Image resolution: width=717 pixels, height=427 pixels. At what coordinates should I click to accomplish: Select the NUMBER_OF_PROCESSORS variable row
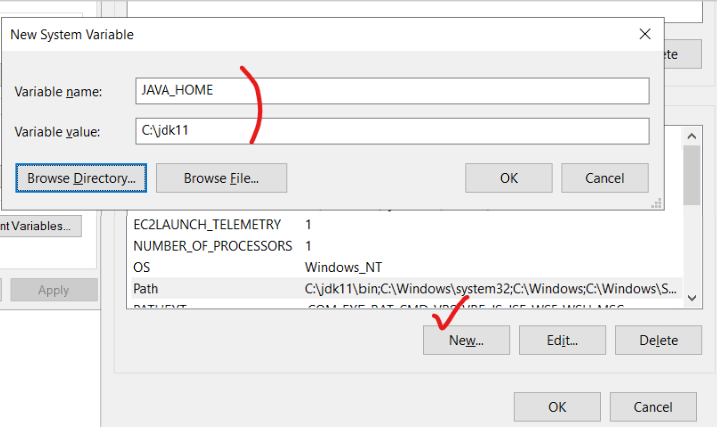tap(406, 246)
